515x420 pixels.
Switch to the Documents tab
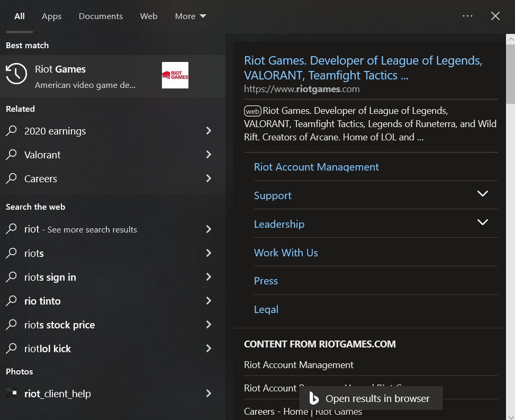point(101,16)
